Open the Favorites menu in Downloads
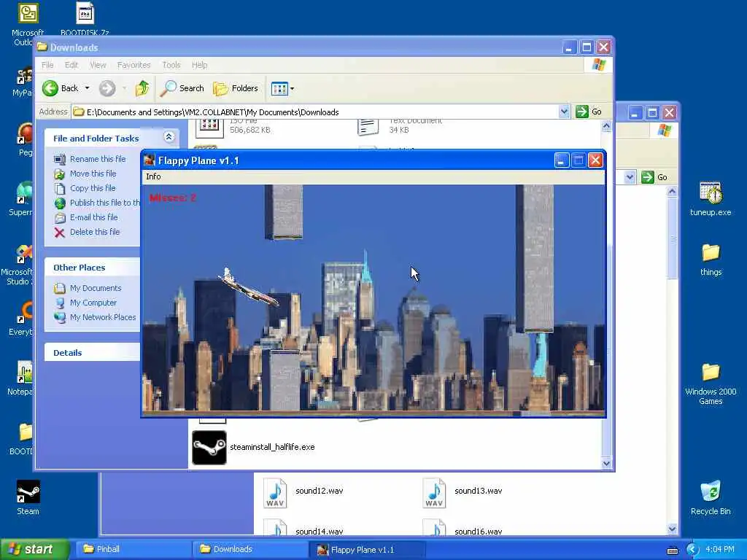Viewport: 747px width, 560px height. click(133, 65)
